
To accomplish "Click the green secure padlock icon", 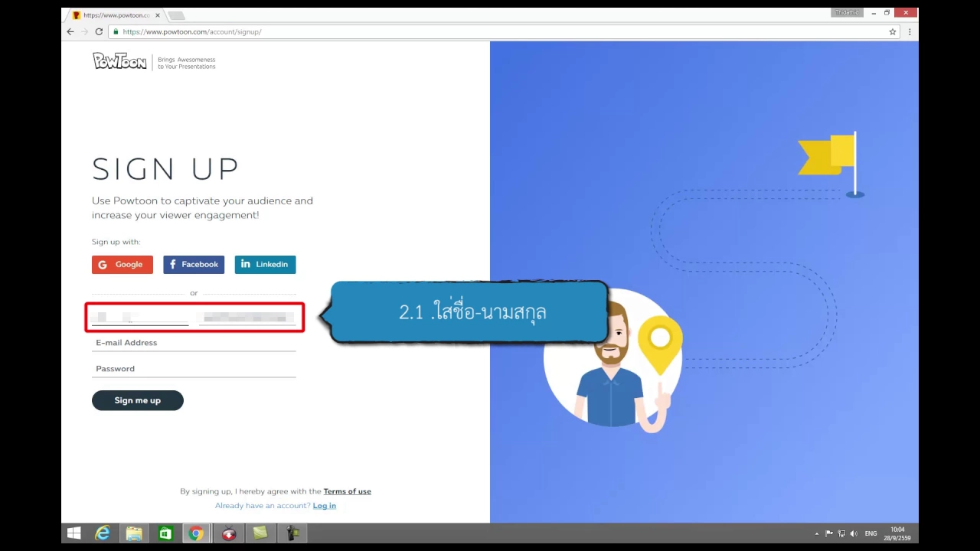I will (116, 32).
